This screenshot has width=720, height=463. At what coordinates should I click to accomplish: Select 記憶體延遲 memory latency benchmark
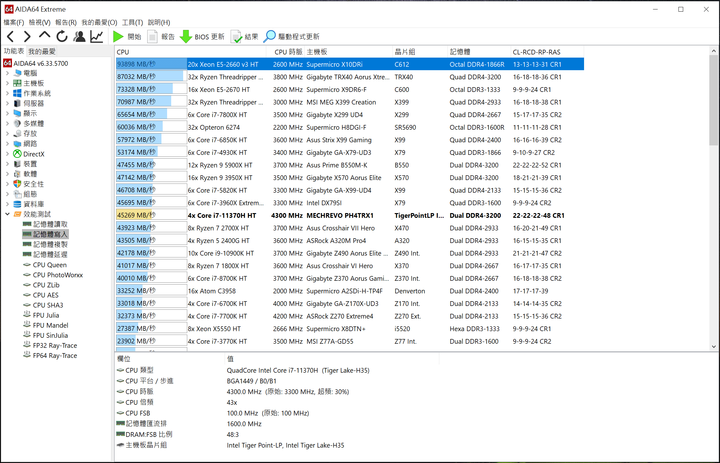[x=45, y=254]
